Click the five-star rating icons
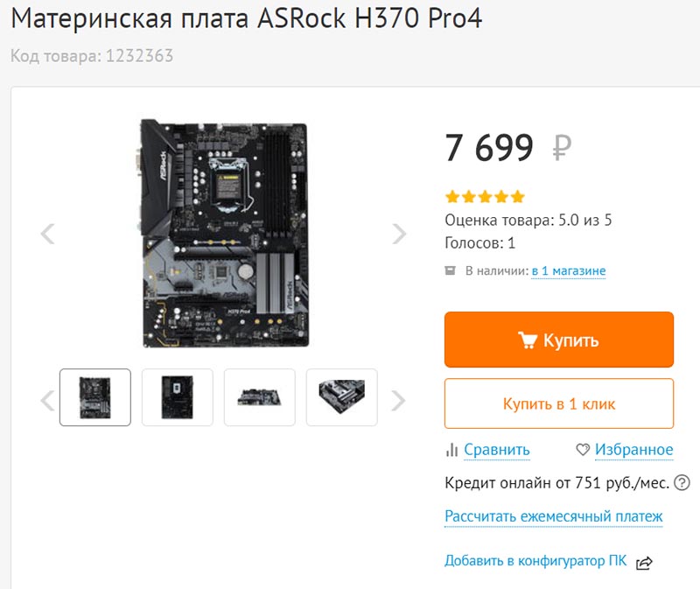Image resolution: width=700 pixels, height=589 pixels. pos(485,197)
